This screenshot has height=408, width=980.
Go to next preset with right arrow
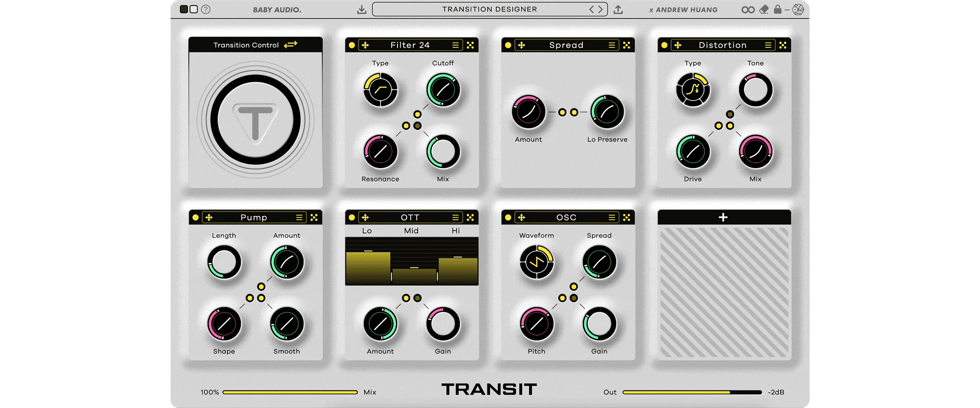click(601, 9)
